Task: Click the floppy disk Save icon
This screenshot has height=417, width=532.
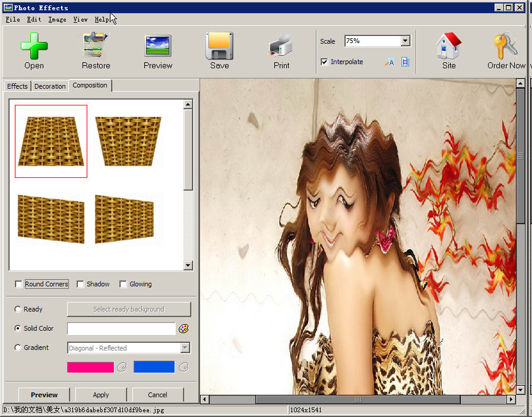Action: coord(220,46)
